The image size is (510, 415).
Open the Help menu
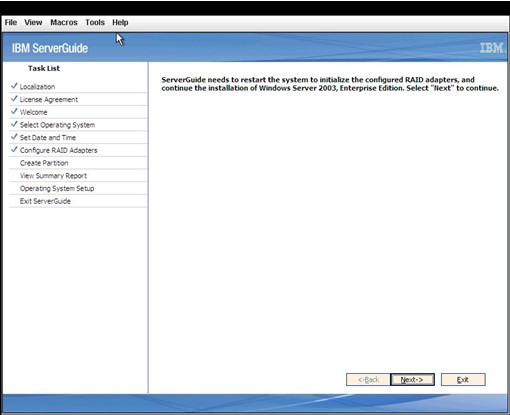point(120,23)
